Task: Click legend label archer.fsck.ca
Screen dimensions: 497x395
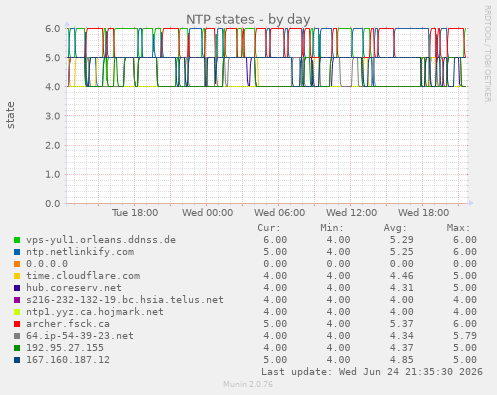Action: click(x=68, y=324)
